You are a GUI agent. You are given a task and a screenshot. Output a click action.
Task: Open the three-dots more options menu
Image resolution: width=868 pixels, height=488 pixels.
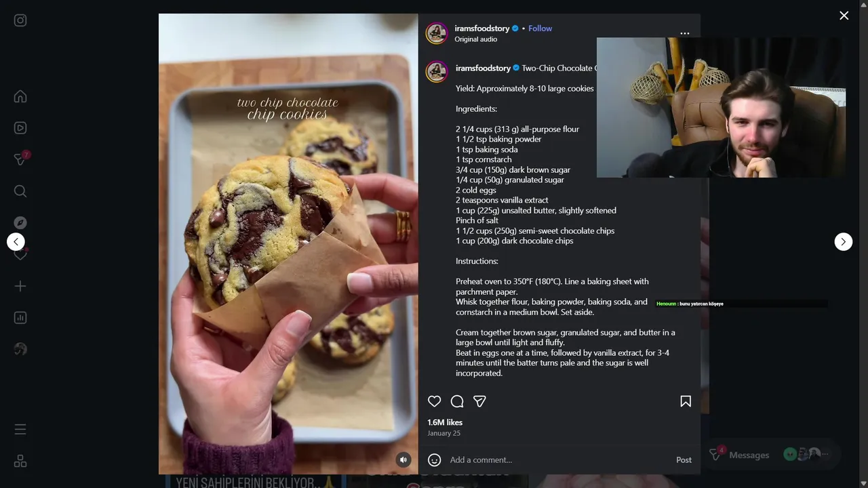point(685,33)
